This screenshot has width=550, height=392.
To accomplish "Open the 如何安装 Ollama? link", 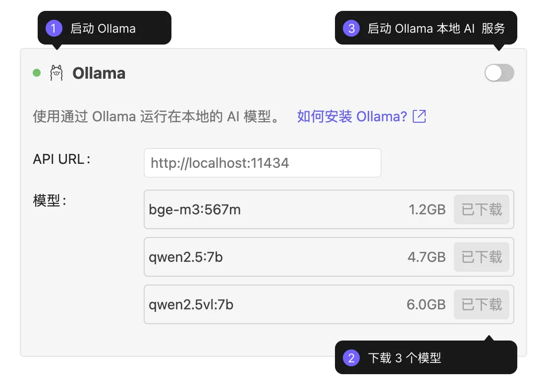I will point(352,116).
